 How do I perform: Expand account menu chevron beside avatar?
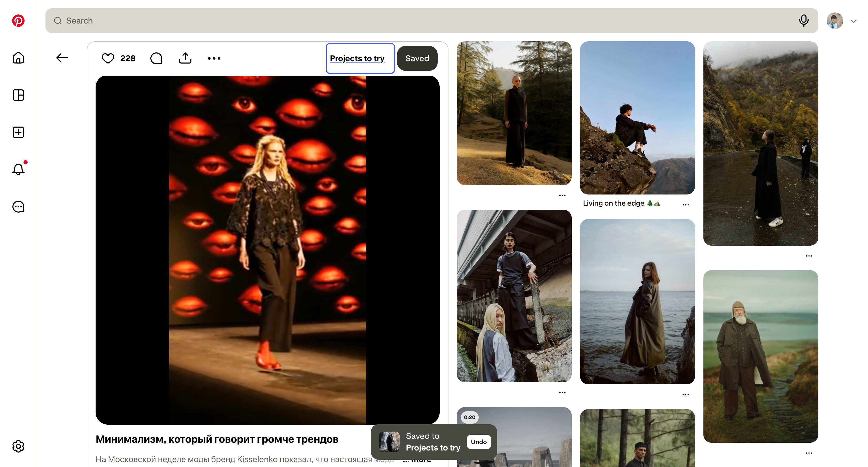tap(853, 21)
